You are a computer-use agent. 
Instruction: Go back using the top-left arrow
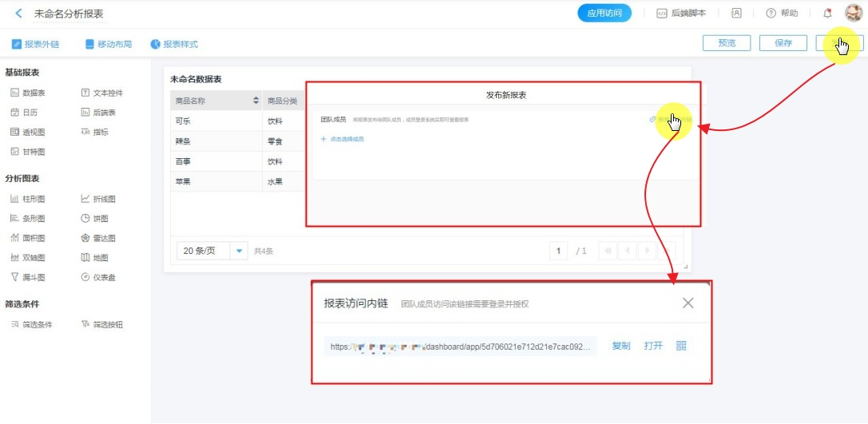click(x=18, y=14)
